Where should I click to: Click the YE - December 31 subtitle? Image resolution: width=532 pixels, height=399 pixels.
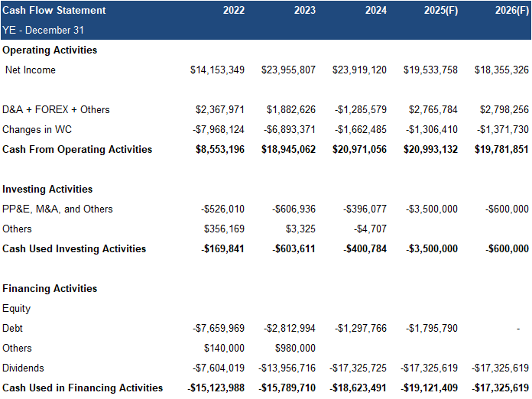click(44, 31)
